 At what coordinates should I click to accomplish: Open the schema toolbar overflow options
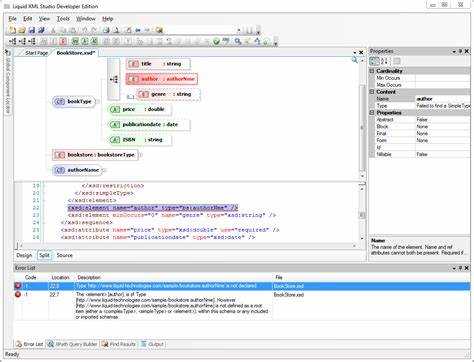(276, 43)
